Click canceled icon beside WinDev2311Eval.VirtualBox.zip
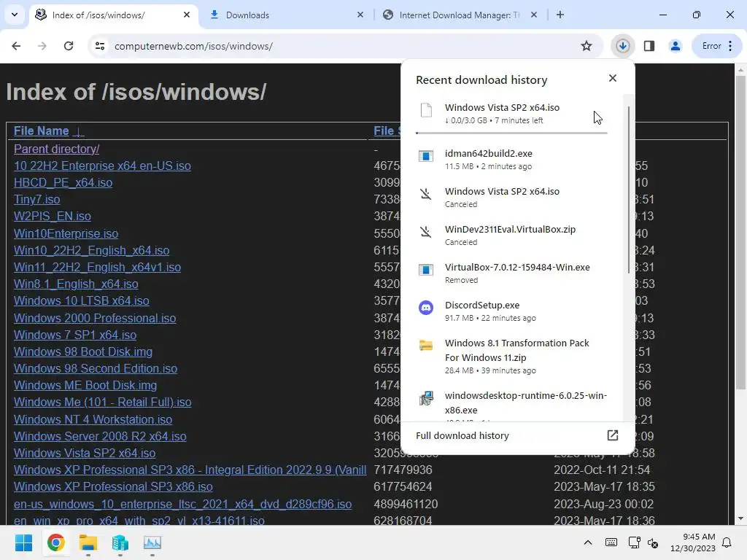747x560 pixels. click(x=425, y=232)
